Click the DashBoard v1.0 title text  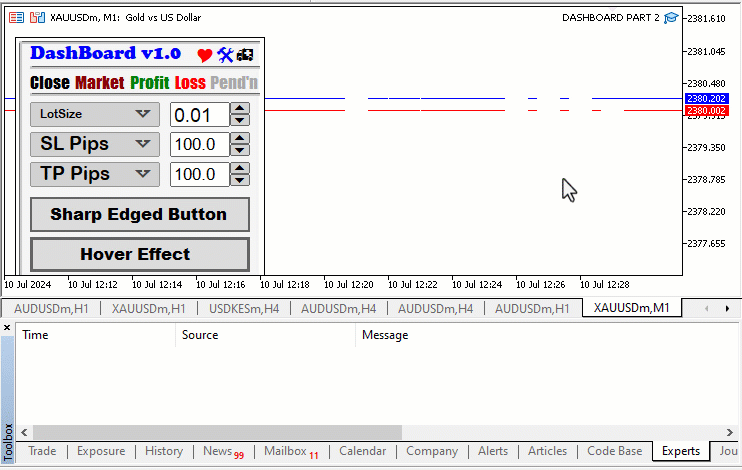click(106, 53)
